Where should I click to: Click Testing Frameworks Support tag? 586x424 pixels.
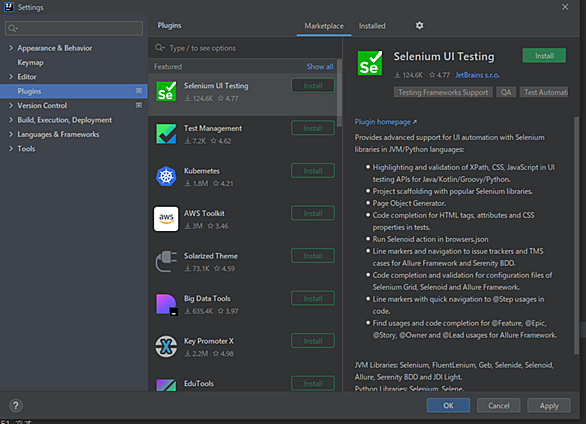pyautogui.click(x=443, y=92)
